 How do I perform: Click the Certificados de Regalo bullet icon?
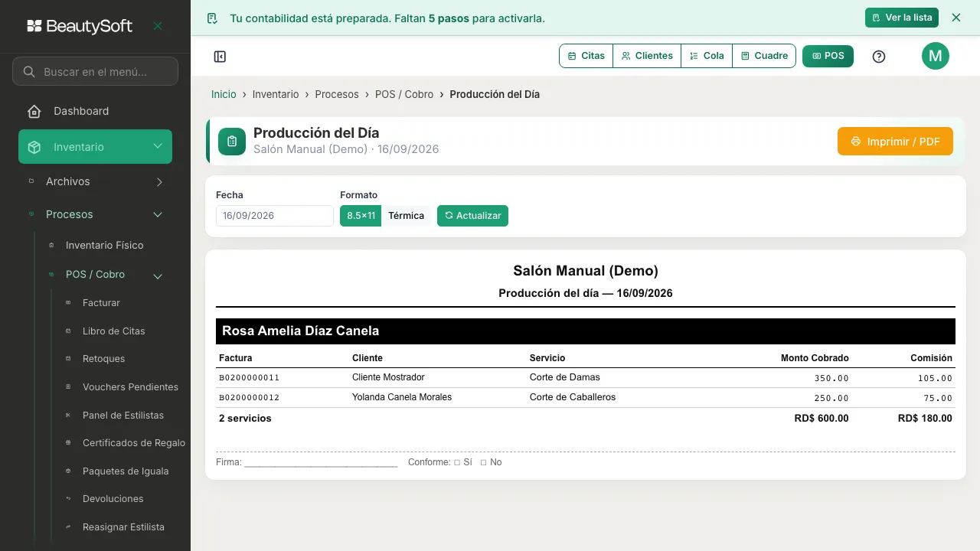coord(68,443)
